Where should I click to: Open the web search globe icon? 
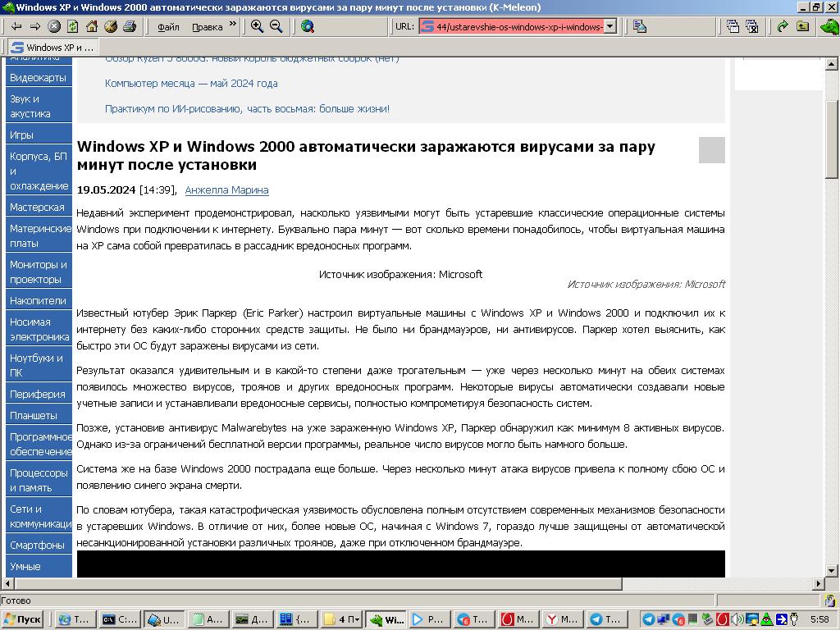point(308,26)
